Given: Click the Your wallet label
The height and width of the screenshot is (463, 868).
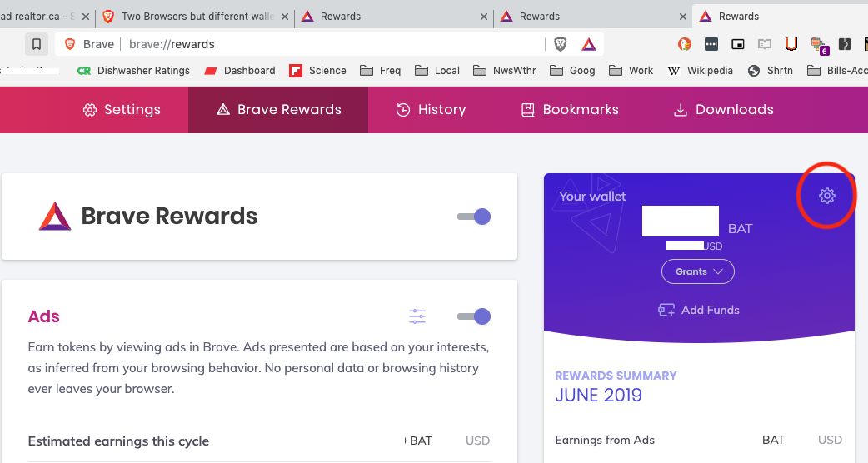Looking at the screenshot, I should pos(592,197).
